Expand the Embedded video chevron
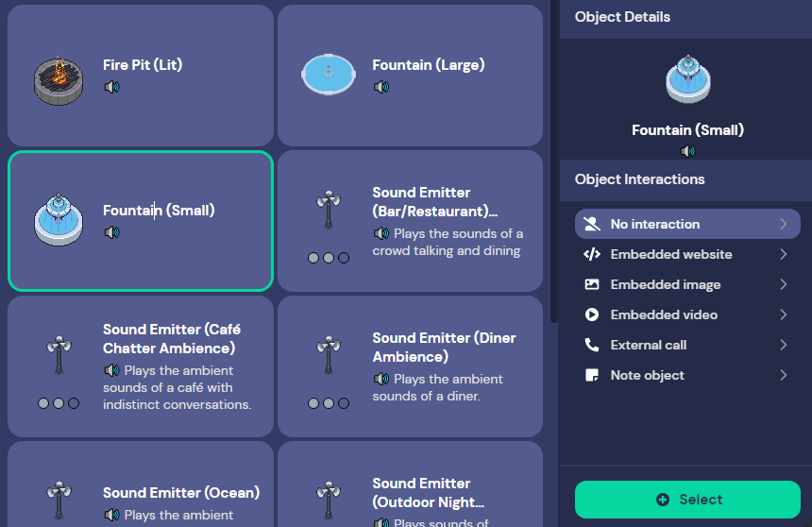The image size is (812, 527). pyautogui.click(x=784, y=314)
